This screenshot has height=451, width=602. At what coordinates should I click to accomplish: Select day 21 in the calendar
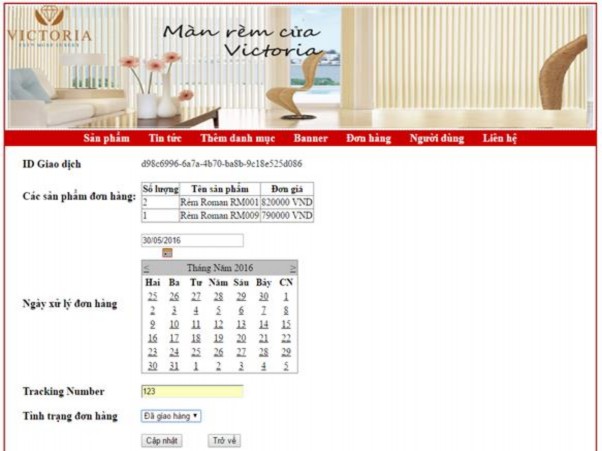click(x=263, y=338)
